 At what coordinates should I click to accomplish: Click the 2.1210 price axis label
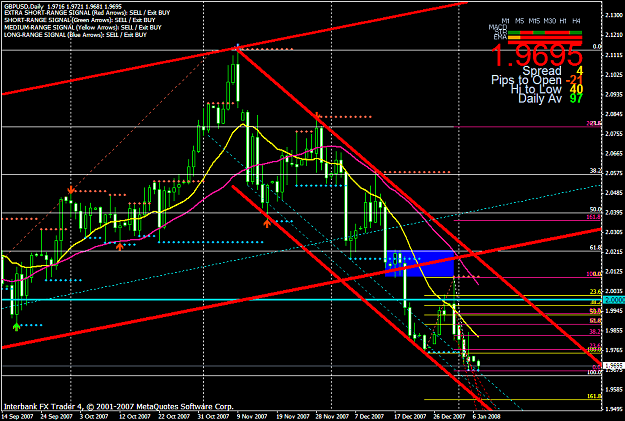pyautogui.click(x=613, y=35)
